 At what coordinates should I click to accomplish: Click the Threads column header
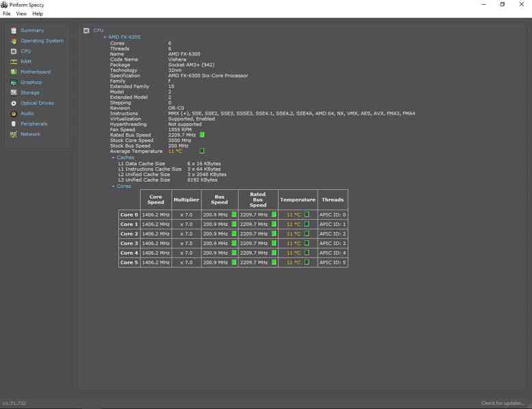click(x=333, y=199)
